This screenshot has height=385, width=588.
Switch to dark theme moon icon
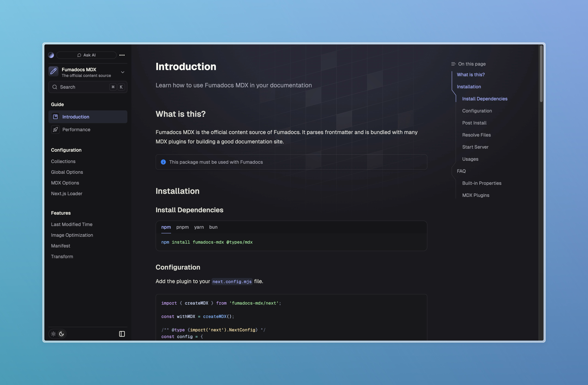pyautogui.click(x=61, y=334)
